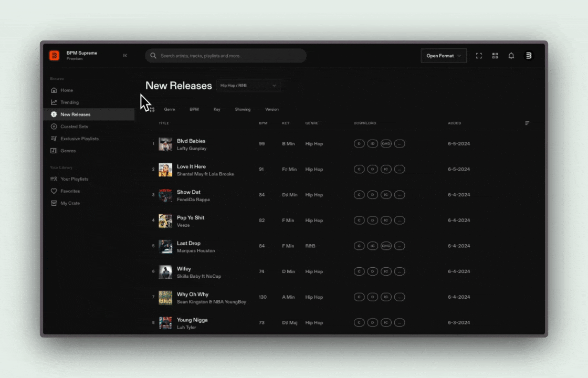Open the Key filter

coord(217,110)
